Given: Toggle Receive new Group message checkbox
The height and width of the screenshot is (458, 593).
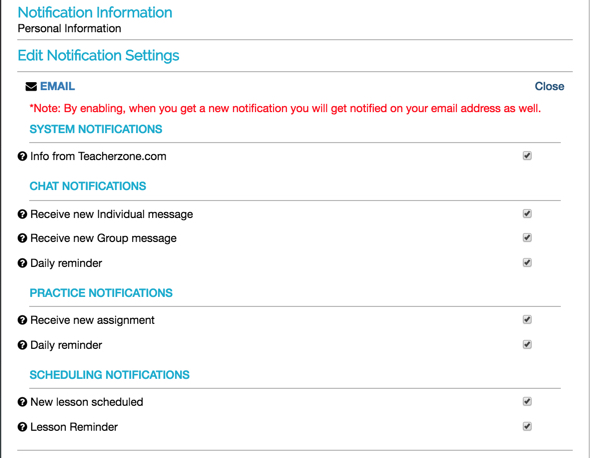Looking at the screenshot, I should 527,238.
